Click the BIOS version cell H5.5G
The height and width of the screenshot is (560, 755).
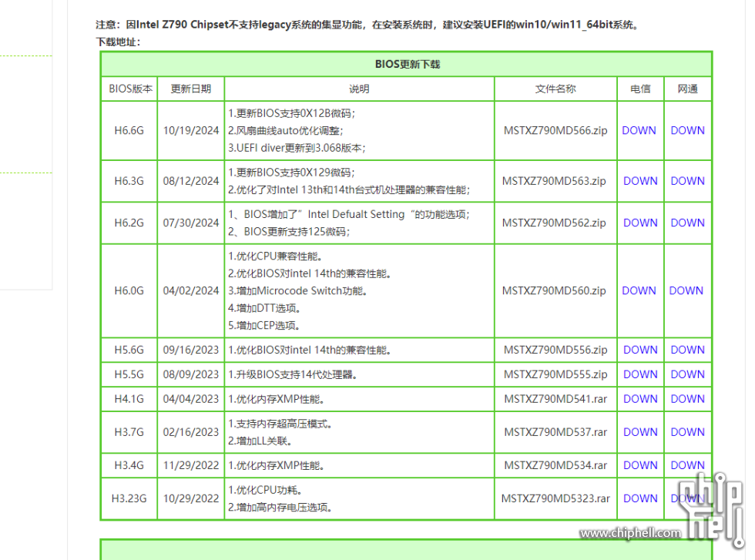coord(129,374)
